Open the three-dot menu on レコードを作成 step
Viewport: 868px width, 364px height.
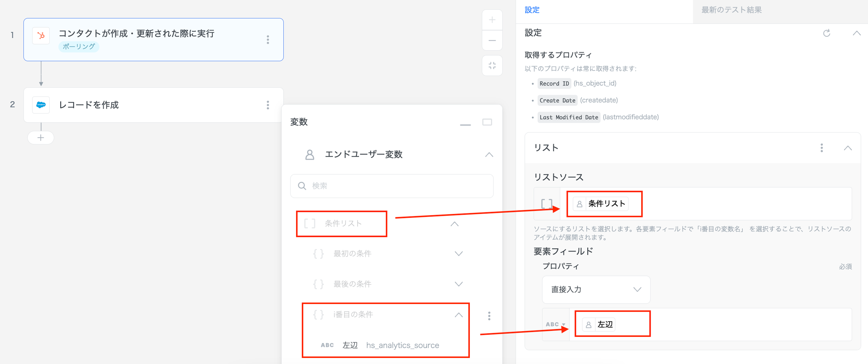[268, 105]
